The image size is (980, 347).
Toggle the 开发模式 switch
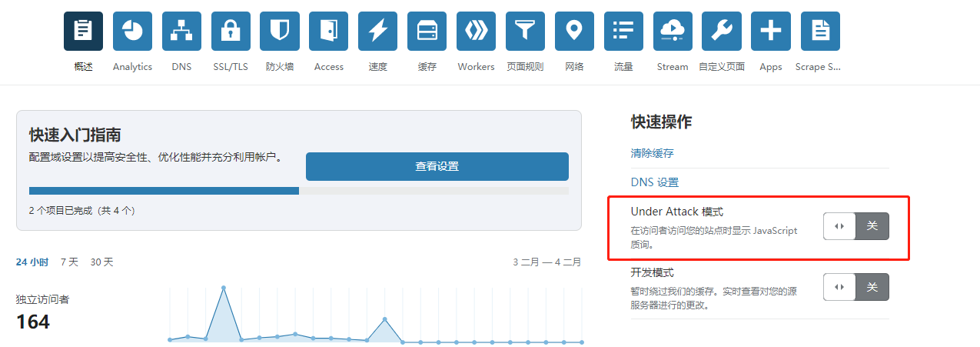pos(855,287)
